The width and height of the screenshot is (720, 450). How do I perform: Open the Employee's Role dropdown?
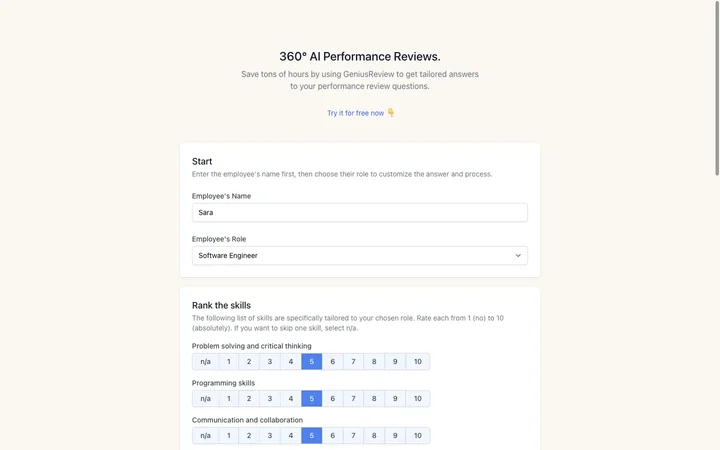click(360, 255)
